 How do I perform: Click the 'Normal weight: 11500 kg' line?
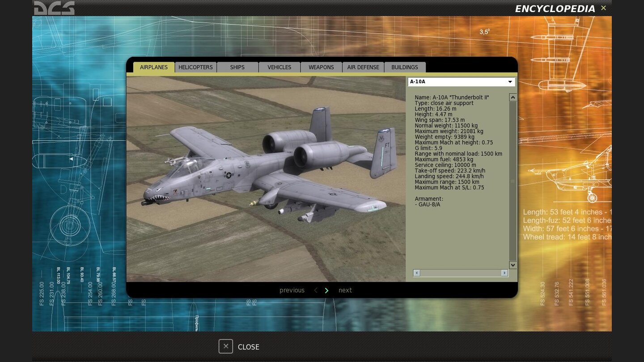point(446,126)
